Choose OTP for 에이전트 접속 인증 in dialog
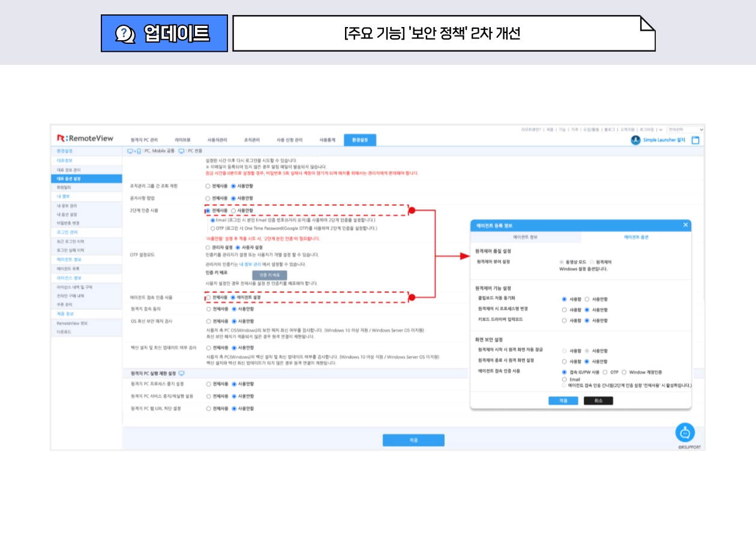Viewport: 756px width, 535px height. coord(605,372)
